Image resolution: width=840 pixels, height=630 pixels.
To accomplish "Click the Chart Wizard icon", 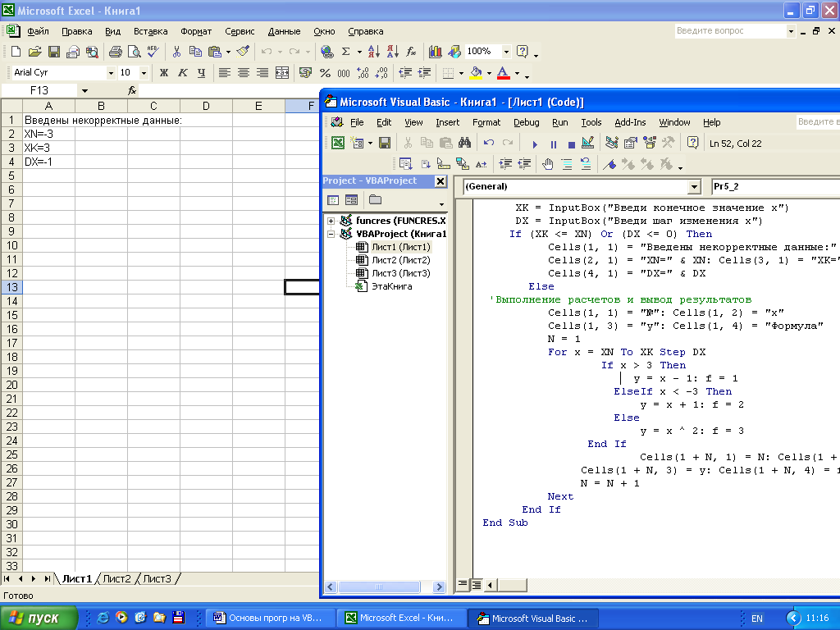I will point(436,52).
